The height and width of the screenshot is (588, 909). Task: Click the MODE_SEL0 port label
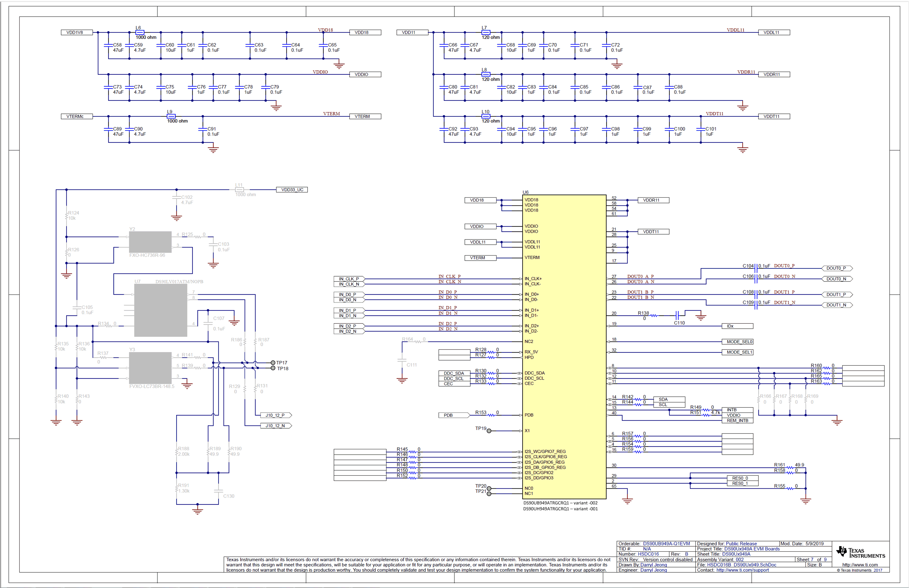737,342
